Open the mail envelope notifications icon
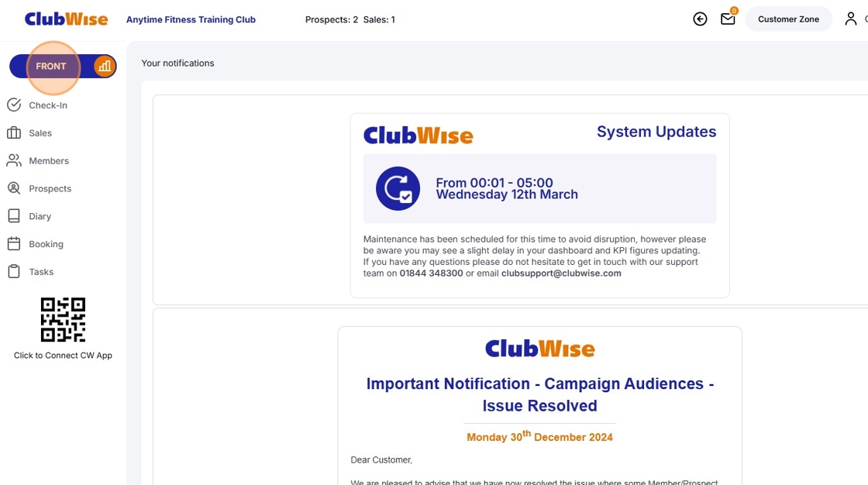 728,19
